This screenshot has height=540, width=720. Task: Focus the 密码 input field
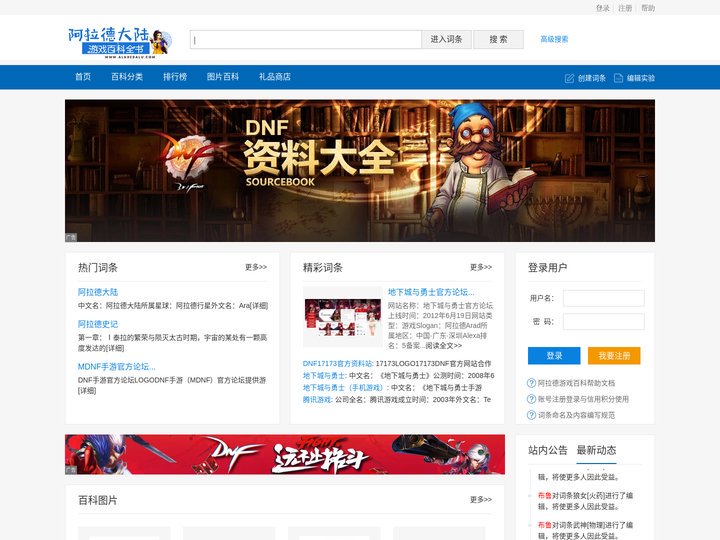pyautogui.click(x=604, y=321)
